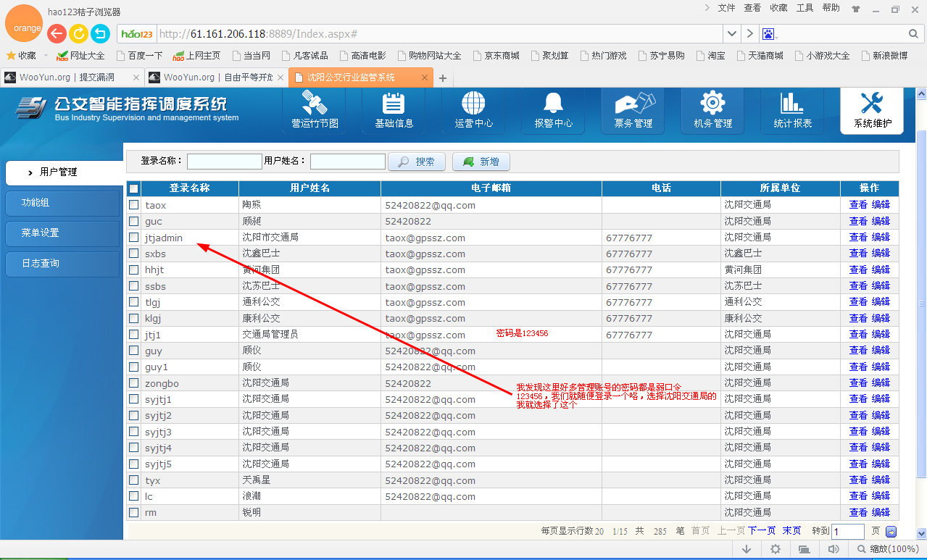The image size is (927, 560).
Task: Click the 登录名称 input field
Action: coord(225,162)
